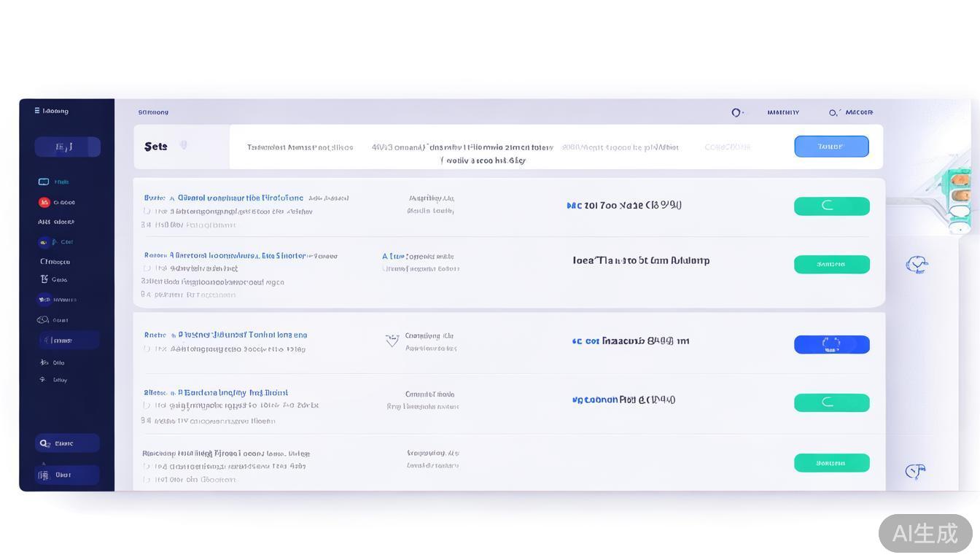Click the dark blue button in third row
Screen dimensions: 980x560
tap(831, 344)
